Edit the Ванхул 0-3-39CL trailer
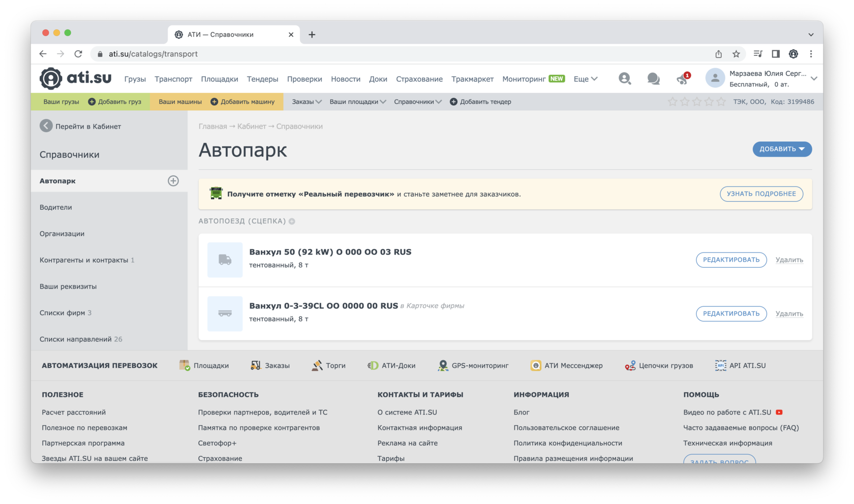 click(x=731, y=313)
